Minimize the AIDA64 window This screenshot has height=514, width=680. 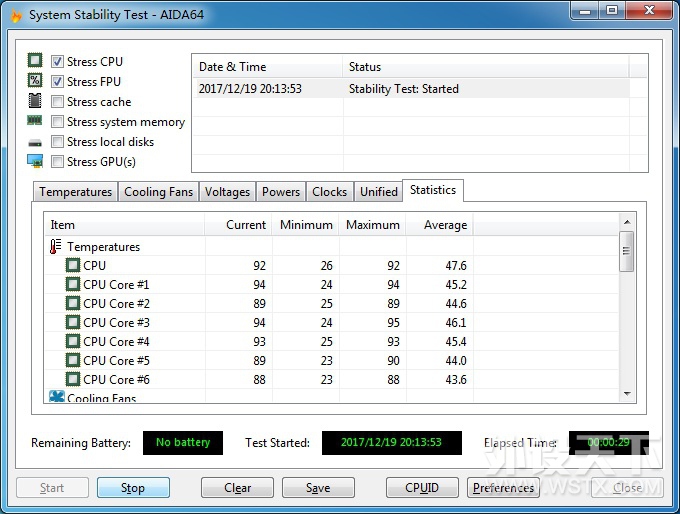coord(585,11)
